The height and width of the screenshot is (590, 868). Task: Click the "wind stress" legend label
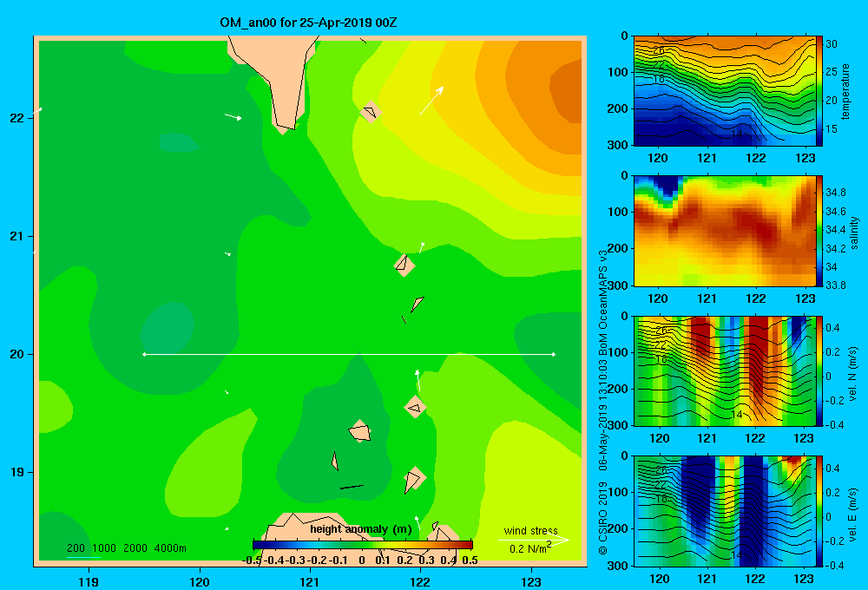coord(531,530)
